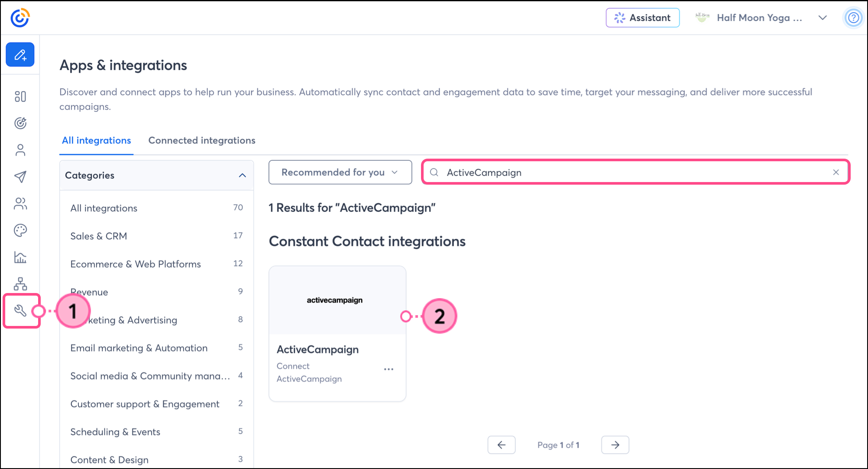
Task: Select Scheduling & Events category
Action: 156,432
